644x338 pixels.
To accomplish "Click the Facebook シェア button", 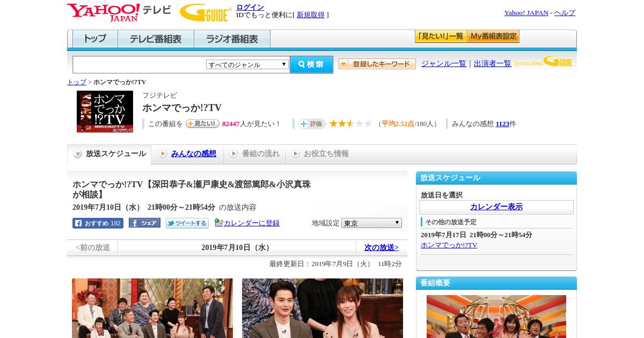I will click(x=144, y=223).
